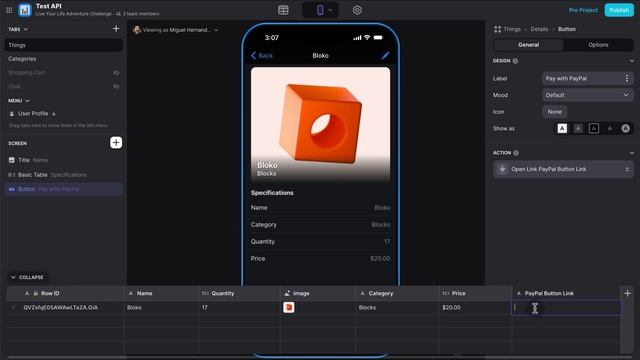Click the Bloko image thumbnail in table
This screenshot has height=360, width=640.
click(289, 307)
